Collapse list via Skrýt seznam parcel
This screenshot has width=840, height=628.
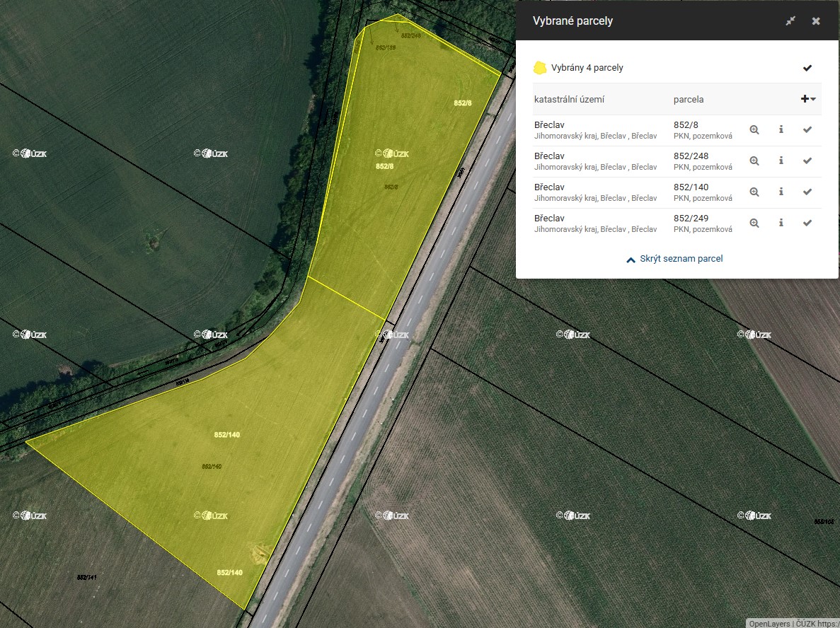[674, 259]
